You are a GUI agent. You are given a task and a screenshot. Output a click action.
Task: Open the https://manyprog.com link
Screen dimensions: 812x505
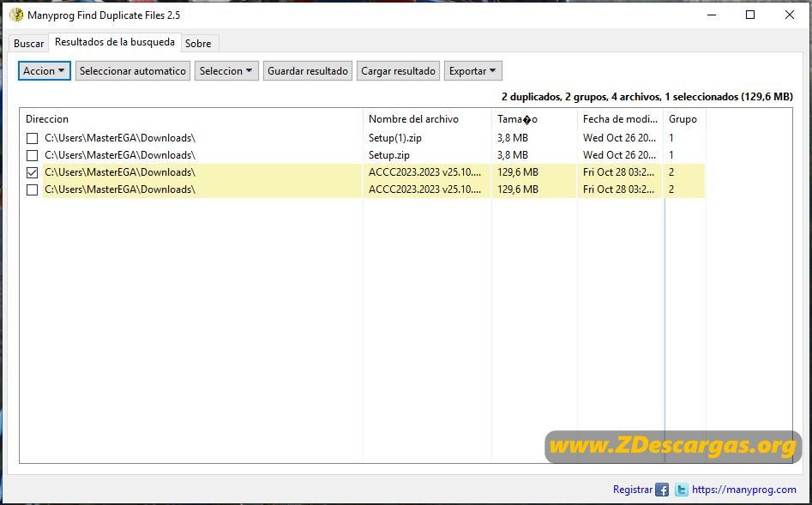[744, 490]
